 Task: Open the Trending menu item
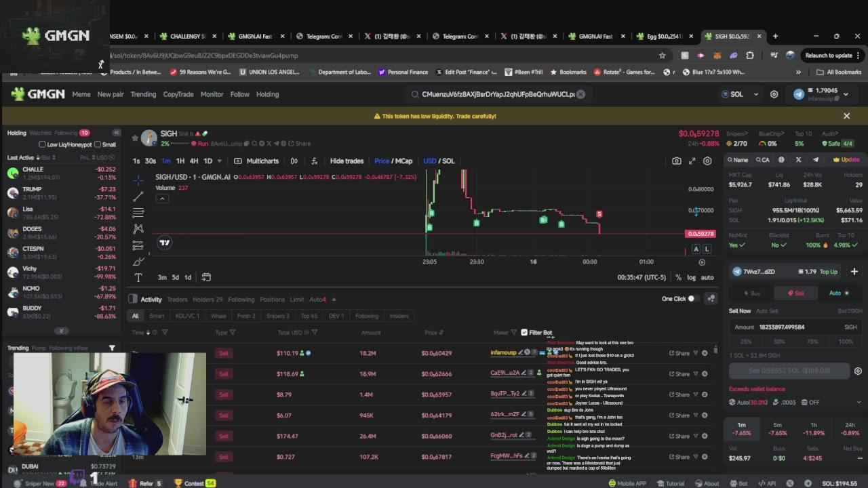coord(143,94)
